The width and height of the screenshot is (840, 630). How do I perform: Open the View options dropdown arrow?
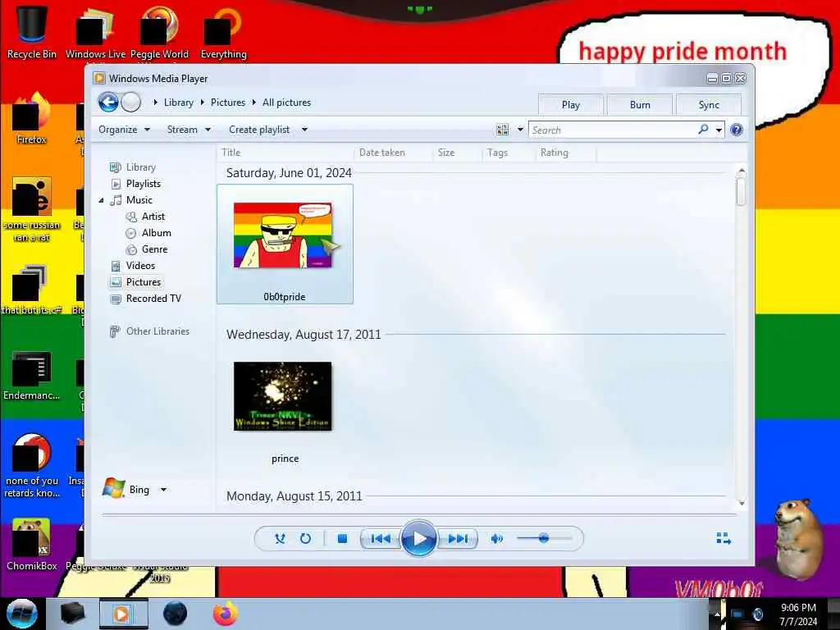click(x=519, y=130)
